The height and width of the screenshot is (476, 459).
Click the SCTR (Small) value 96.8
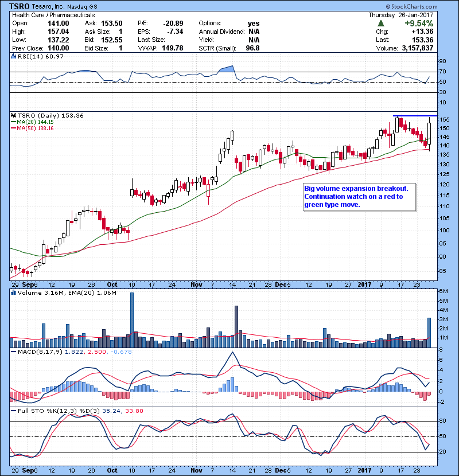click(x=253, y=48)
